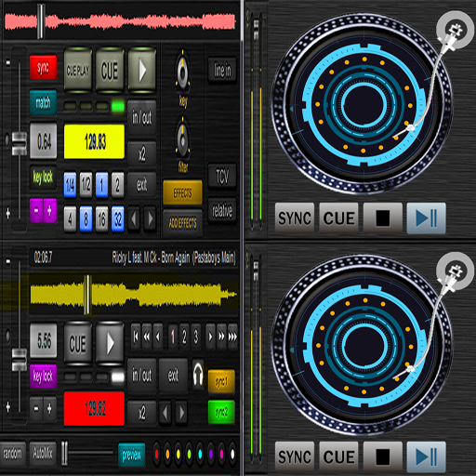Screen dimensions: 476x476
Task: Enable AutoMix
Action: (x=43, y=454)
